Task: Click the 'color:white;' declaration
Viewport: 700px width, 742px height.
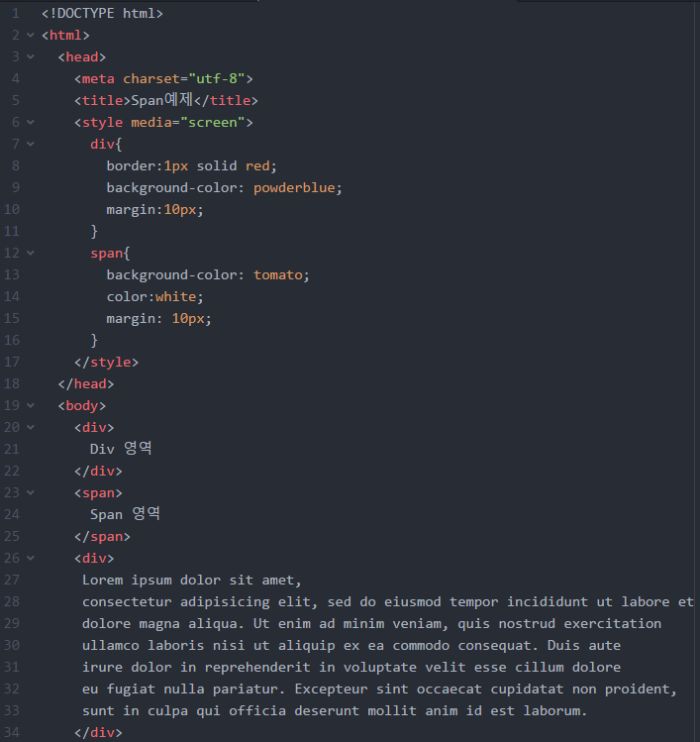Action: pyautogui.click(x=155, y=297)
